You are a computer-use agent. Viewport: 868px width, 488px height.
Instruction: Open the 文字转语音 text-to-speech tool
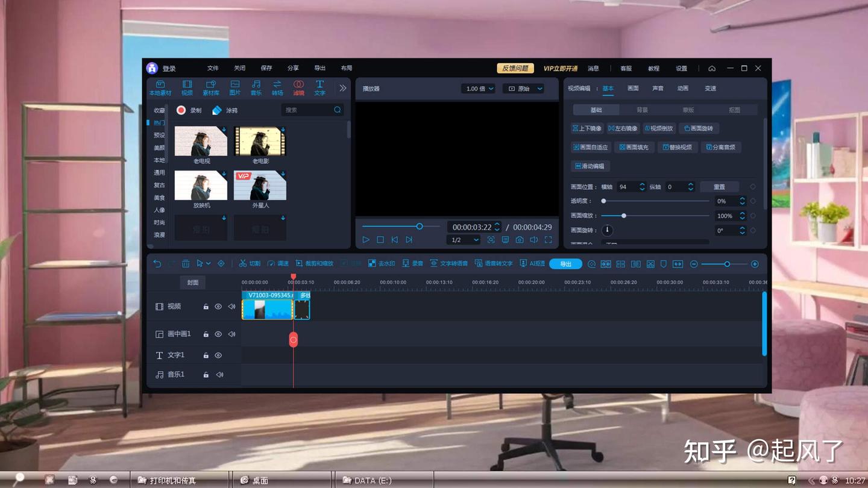tap(449, 264)
